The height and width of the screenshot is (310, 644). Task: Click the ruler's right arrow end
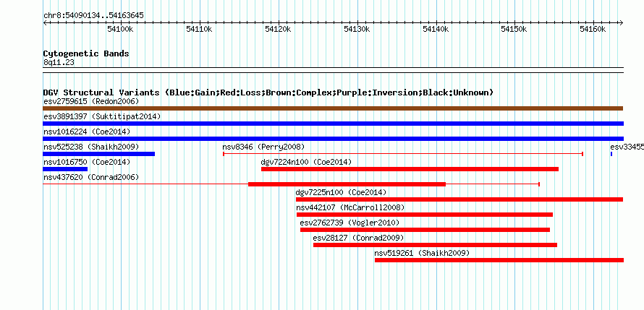[x=622, y=22]
